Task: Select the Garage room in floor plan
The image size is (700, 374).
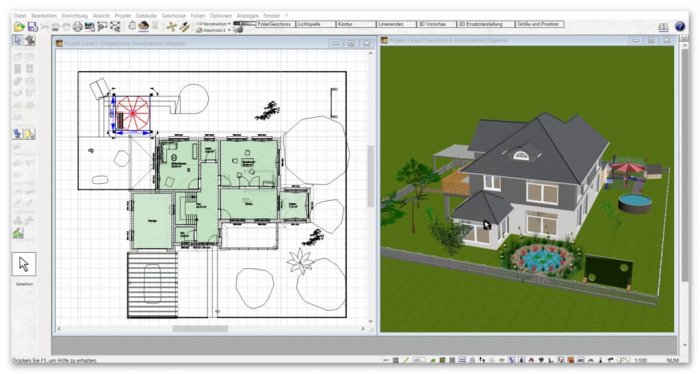Action: click(x=152, y=220)
